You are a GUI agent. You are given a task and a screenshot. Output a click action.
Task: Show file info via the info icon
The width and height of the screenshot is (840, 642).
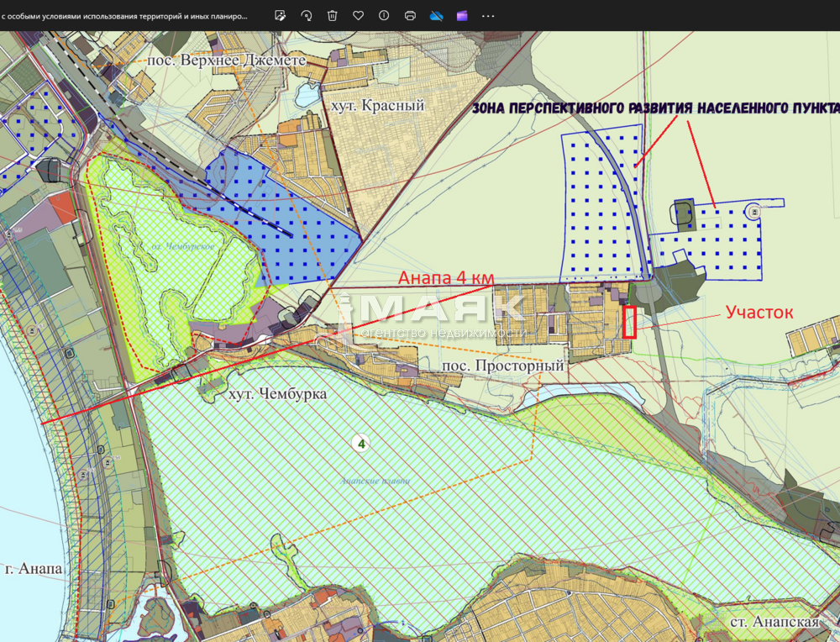pyautogui.click(x=384, y=15)
